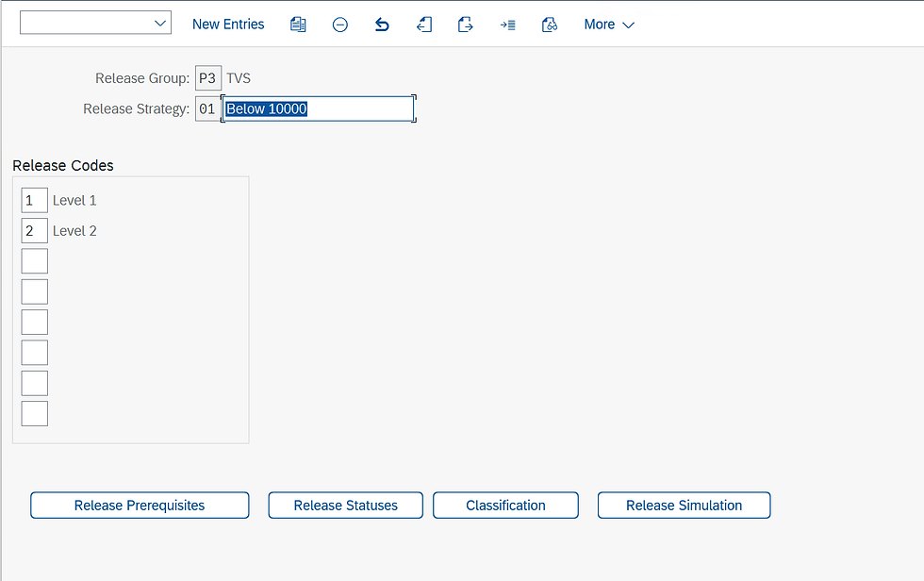924x581 pixels.
Task: Click the 'TVS' text next to Release Group
Action: (239, 78)
